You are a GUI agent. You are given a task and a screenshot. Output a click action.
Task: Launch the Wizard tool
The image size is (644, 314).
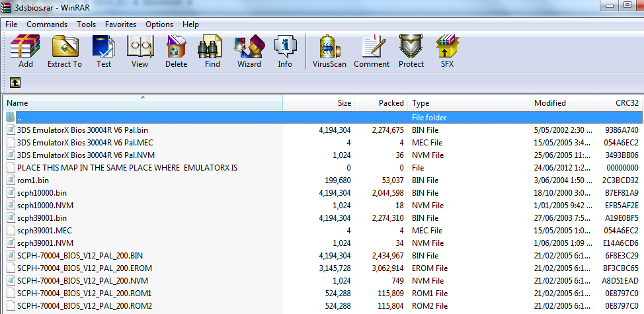point(249,52)
